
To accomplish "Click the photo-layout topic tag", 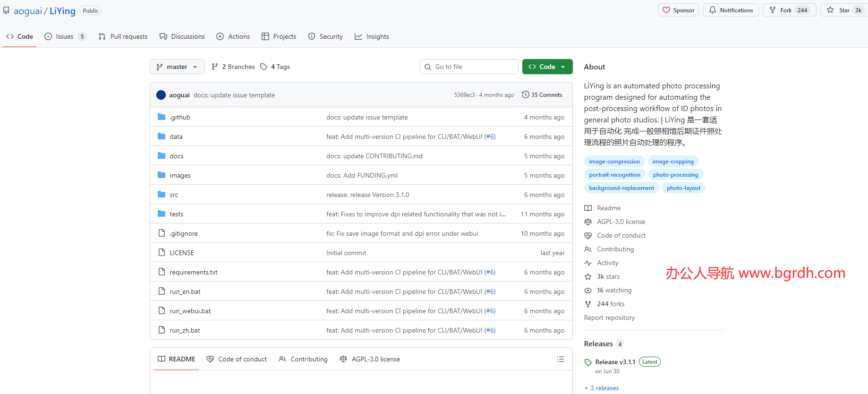I will [684, 188].
